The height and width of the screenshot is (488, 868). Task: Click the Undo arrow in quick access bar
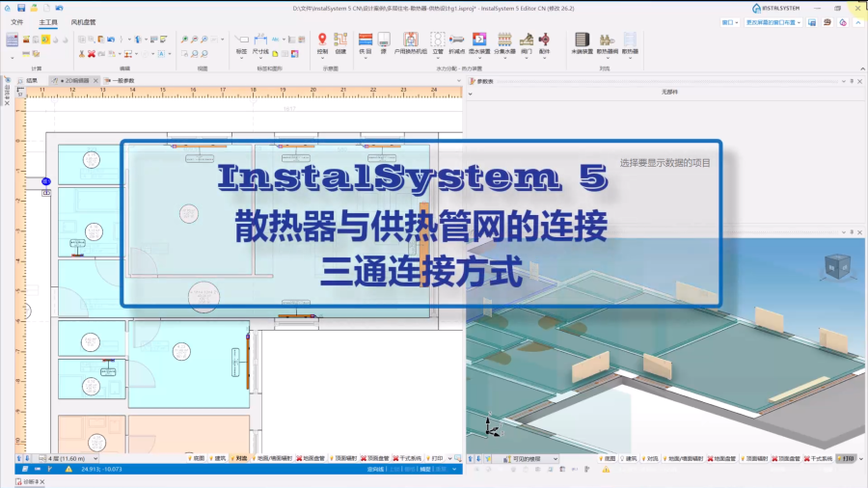(59, 8)
